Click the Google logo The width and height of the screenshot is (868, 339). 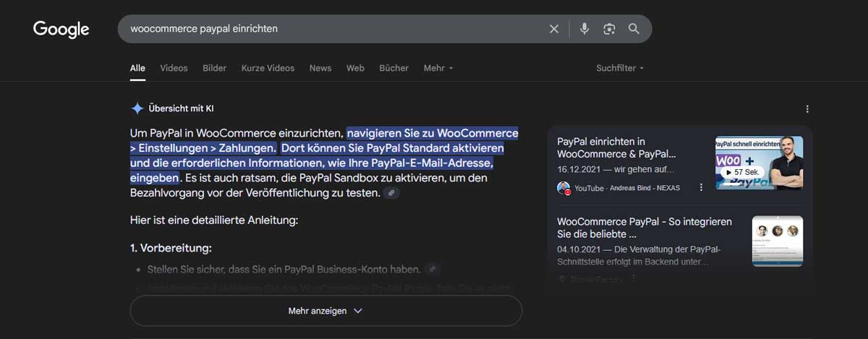point(61,29)
